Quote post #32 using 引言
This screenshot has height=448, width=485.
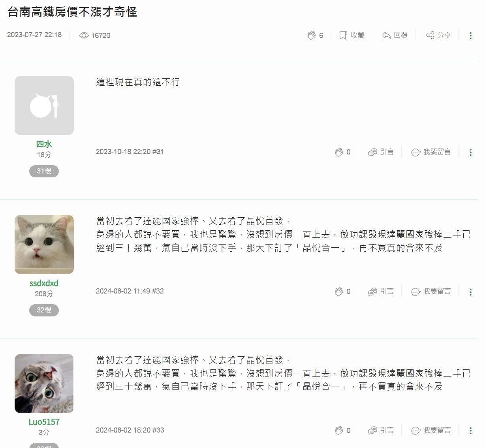(381, 292)
